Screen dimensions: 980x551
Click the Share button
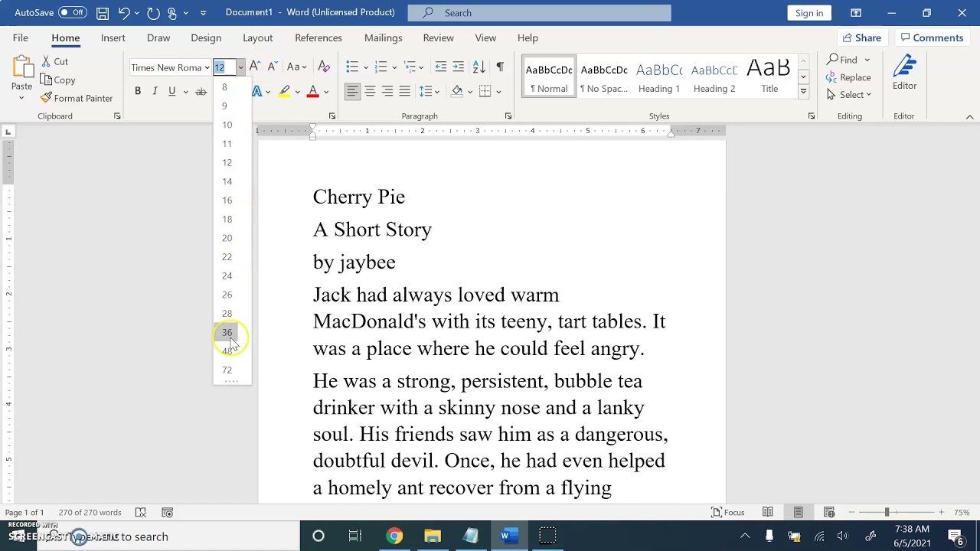point(861,37)
